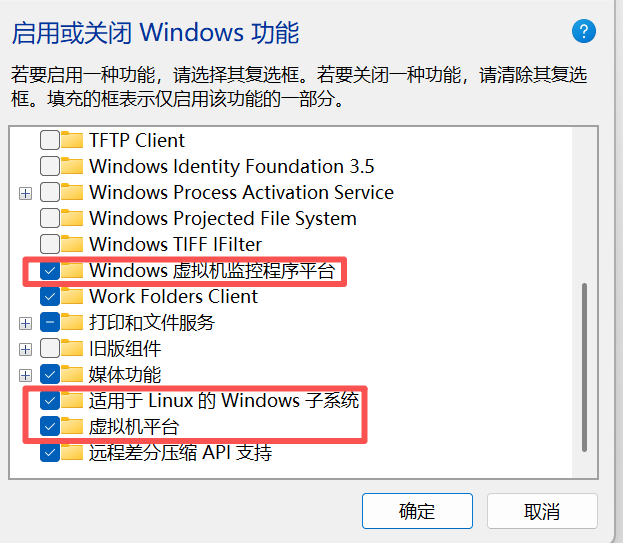Viewport: 623px width, 543px height.
Task: Click the Windows Projected File System folder icon
Action: 72,218
